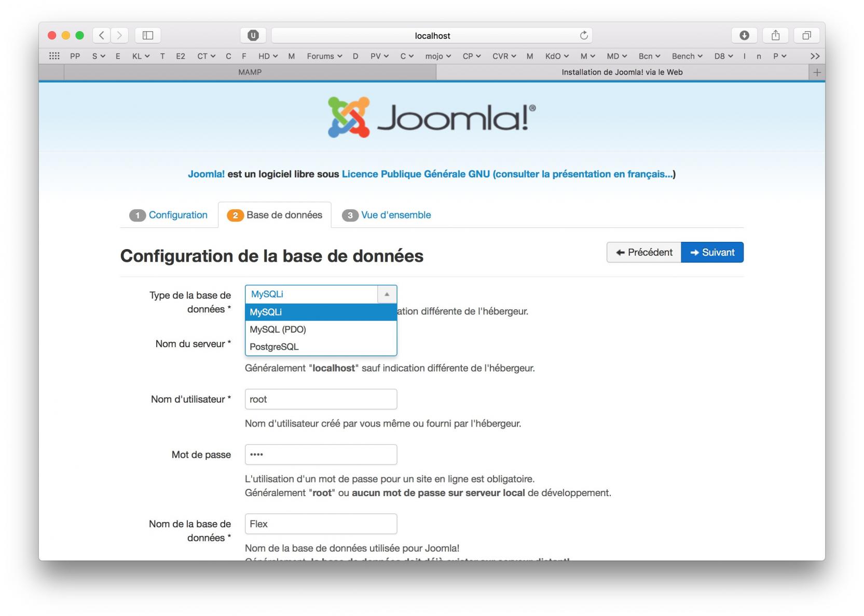Click the database name field containing Flex
The image size is (864, 616).
tap(321, 524)
